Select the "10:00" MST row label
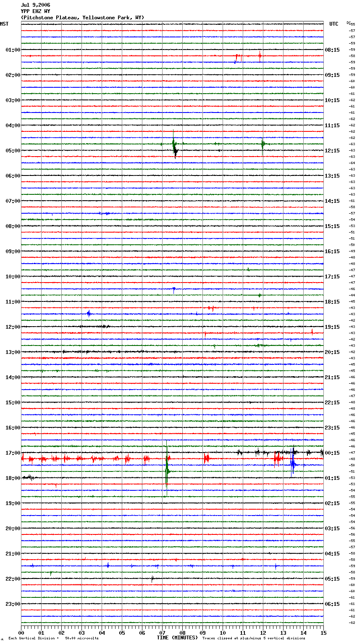This screenshot has width=357, height=644. tap(13, 277)
